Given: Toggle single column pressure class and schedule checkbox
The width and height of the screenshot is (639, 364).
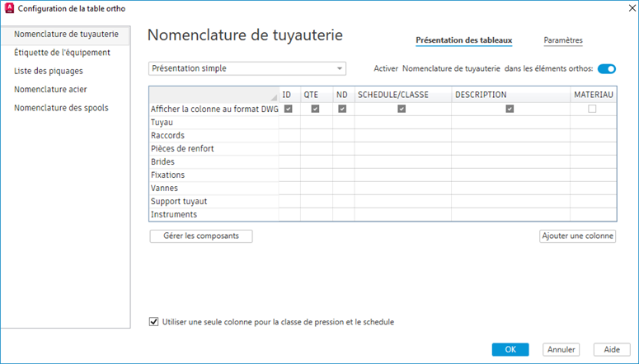Looking at the screenshot, I should click(154, 322).
